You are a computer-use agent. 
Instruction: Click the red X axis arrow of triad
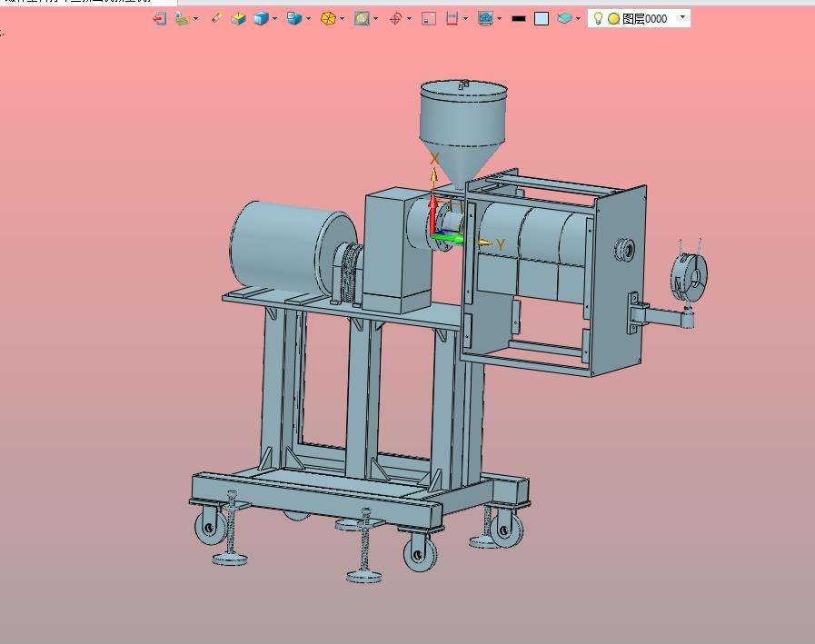(x=432, y=215)
